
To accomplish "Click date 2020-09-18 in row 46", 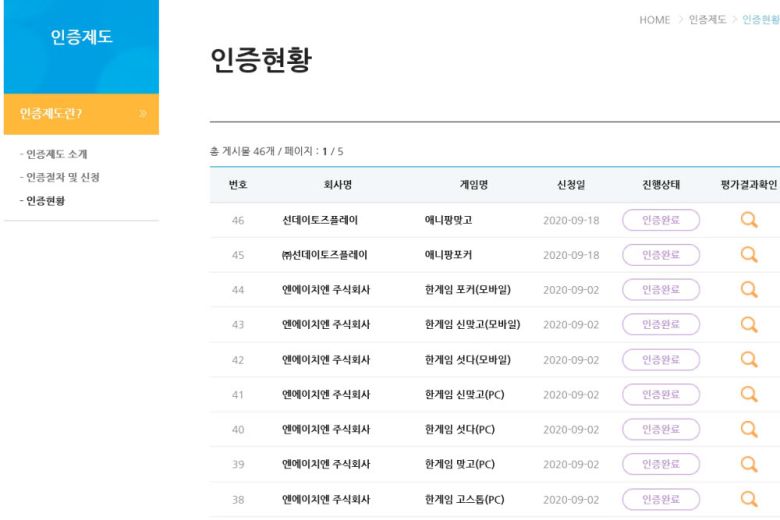I will pos(571,220).
